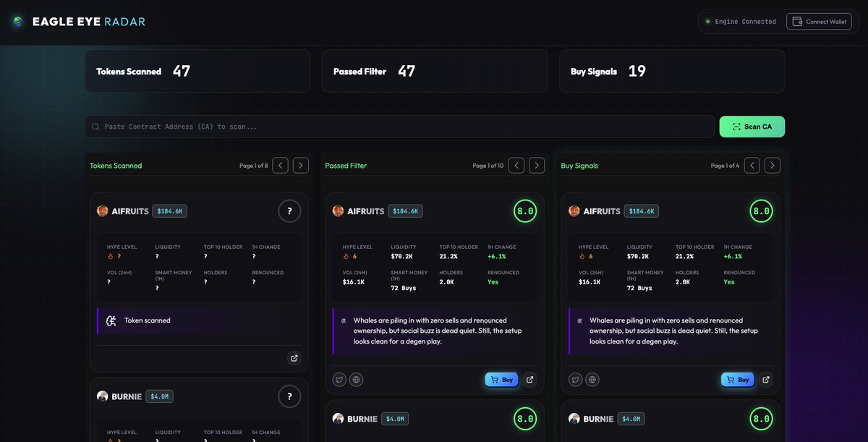The image size is (868, 442).
Task: Click the flame hype icon on Tokens Scanned AIFRUITS
Action: pyautogui.click(x=110, y=256)
